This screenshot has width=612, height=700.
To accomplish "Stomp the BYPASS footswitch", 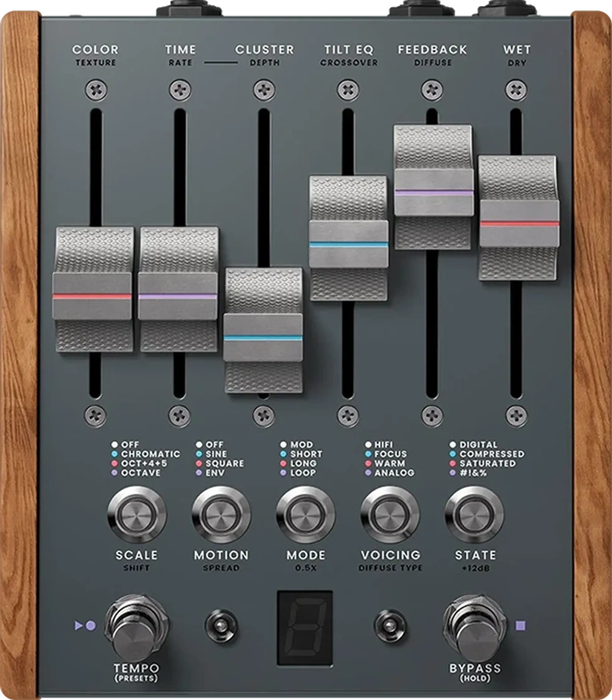I will (x=474, y=628).
